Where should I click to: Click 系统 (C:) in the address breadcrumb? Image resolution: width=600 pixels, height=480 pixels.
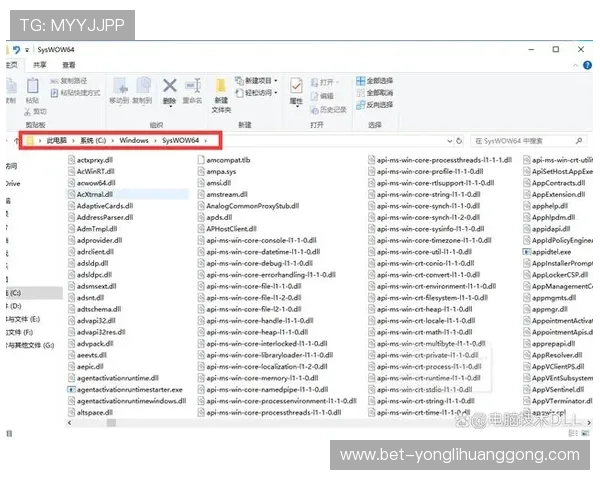[x=93, y=140]
